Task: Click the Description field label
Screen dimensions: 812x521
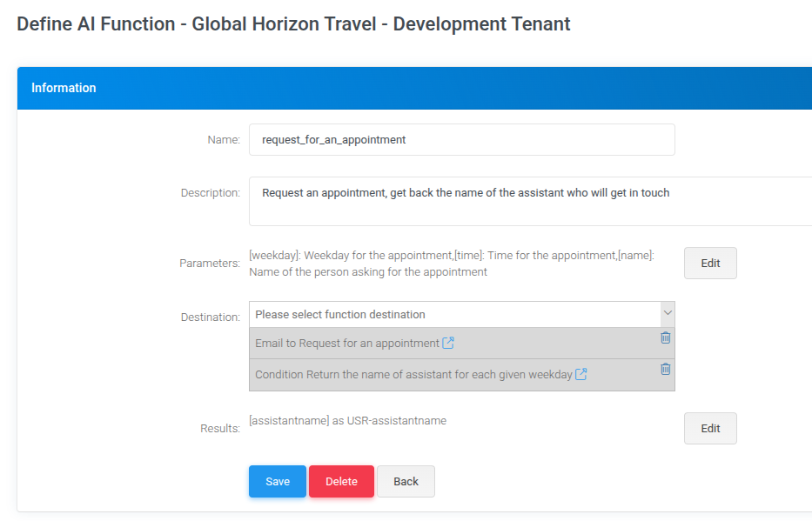Action: point(210,193)
